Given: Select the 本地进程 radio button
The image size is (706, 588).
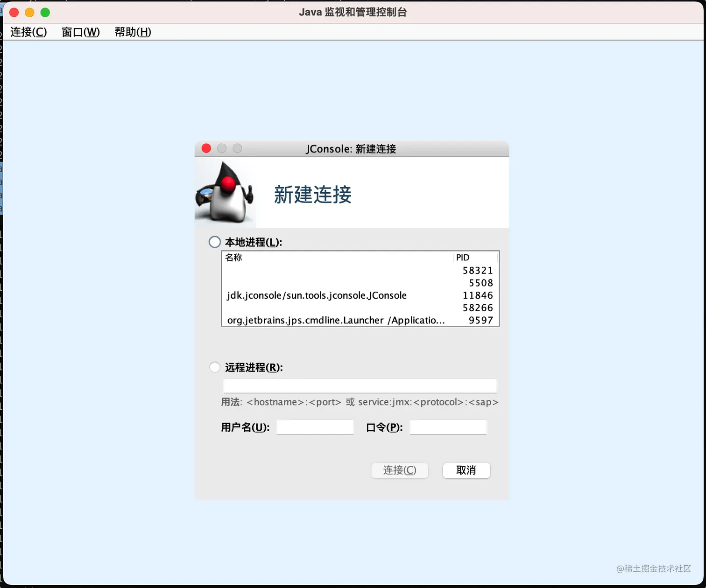Looking at the screenshot, I should click(x=215, y=242).
